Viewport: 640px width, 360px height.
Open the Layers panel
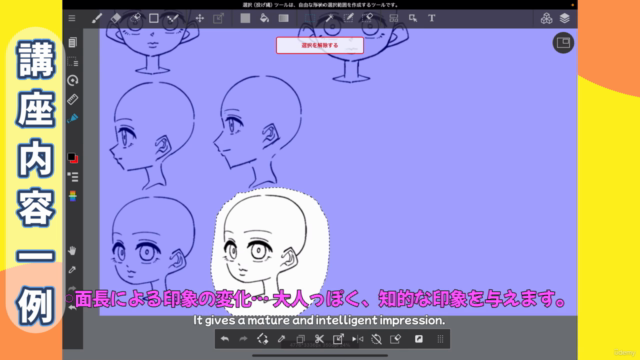click(x=564, y=18)
